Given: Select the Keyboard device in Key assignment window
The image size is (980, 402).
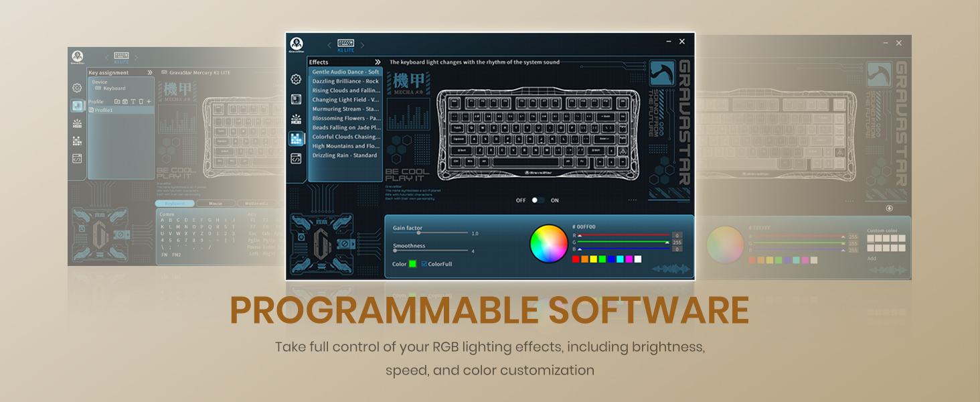Looking at the screenshot, I should pos(110,88).
